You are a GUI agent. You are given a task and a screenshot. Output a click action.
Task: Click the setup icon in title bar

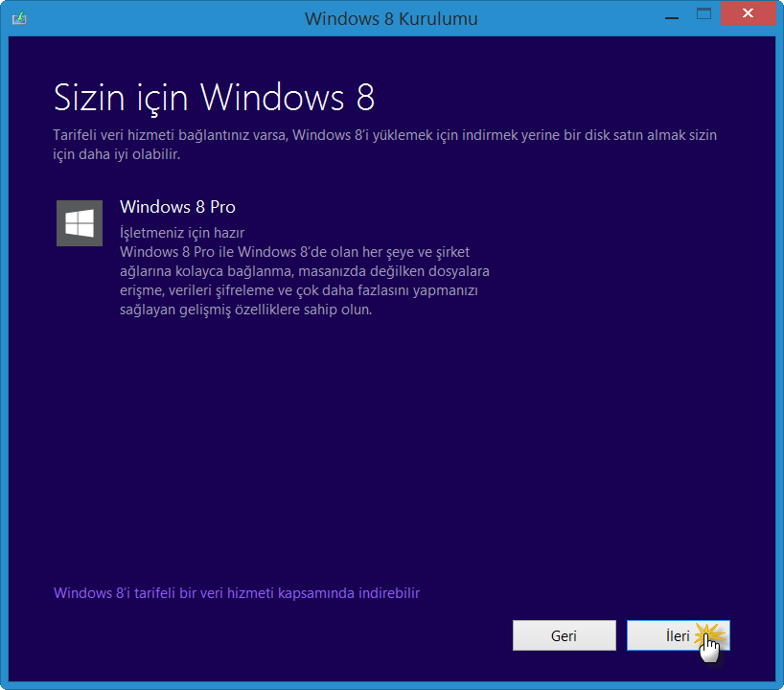coord(19,18)
